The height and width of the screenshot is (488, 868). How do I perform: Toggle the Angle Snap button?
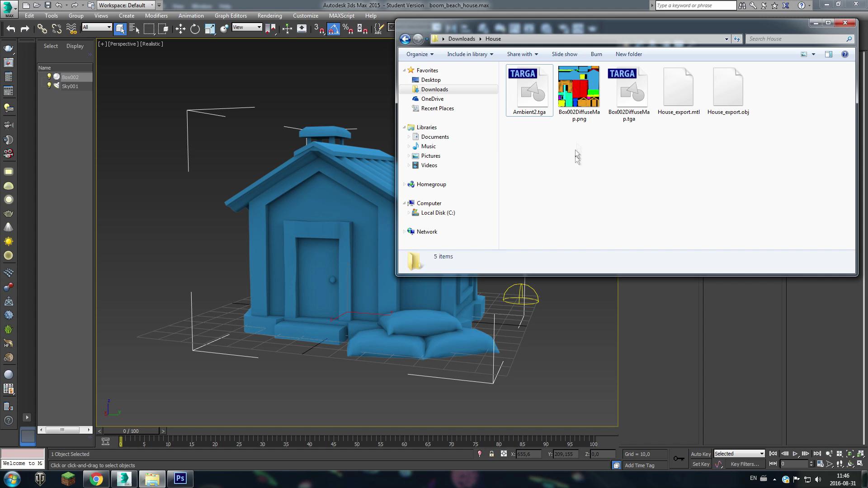[x=333, y=29]
